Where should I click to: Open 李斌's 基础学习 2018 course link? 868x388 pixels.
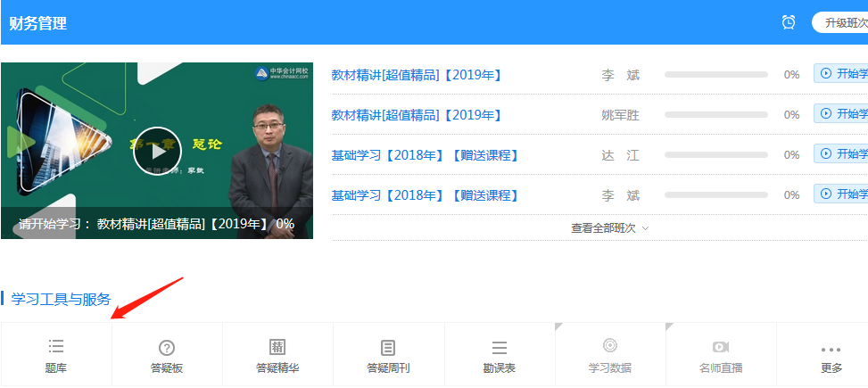coord(425,195)
